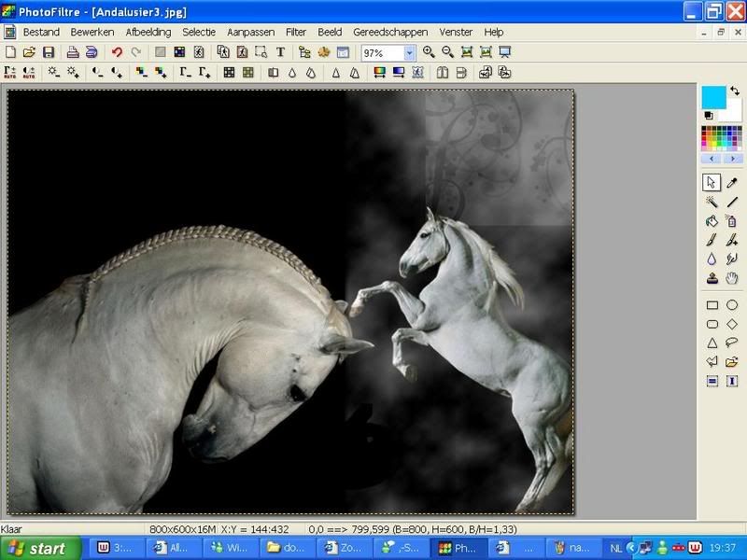Click the cyan foreground color swatch
Image resolution: width=747 pixels, height=560 pixels.
[713, 97]
